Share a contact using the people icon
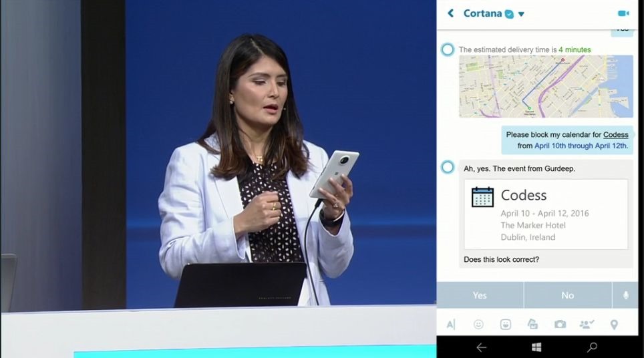The height and width of the screenshot is (358, 644). click(x=587, y=325)
